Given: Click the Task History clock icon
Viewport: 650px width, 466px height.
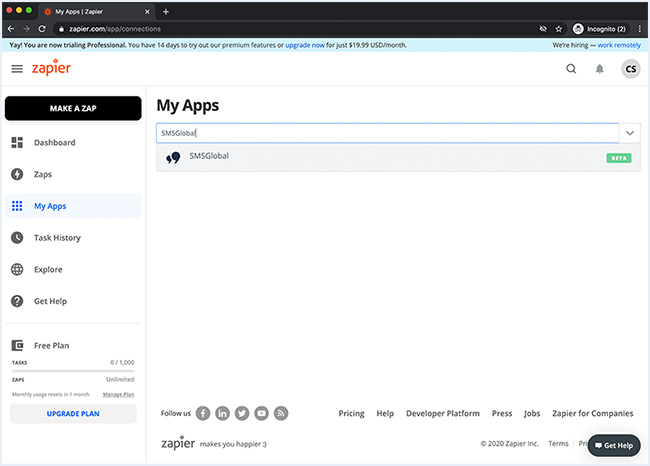Looking at the screenshot, I should 17,238.
